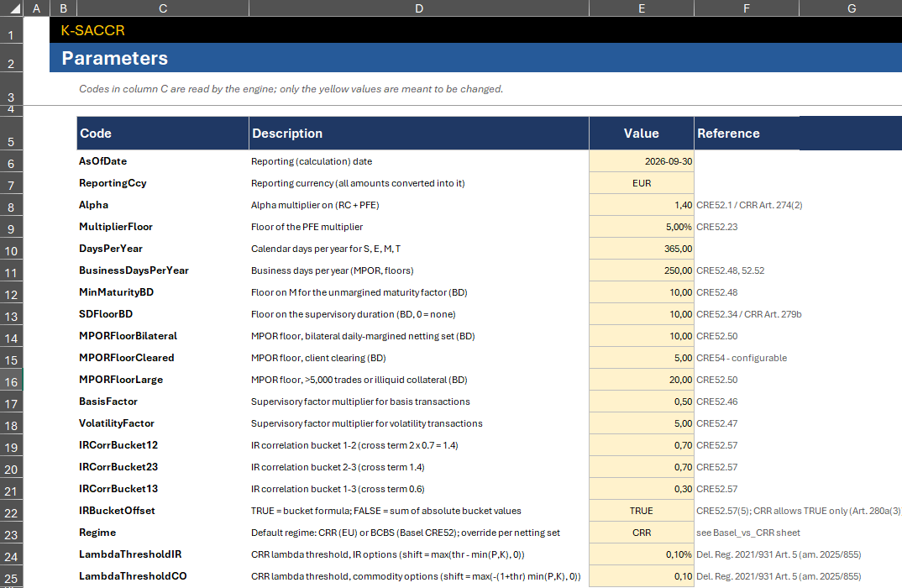
Task: Click the Value table header
Action: click(642, 134)
